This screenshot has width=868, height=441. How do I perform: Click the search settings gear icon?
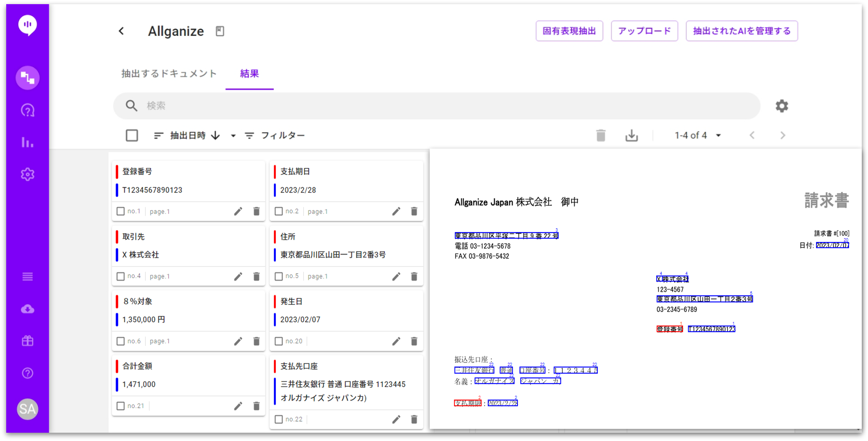781,106
